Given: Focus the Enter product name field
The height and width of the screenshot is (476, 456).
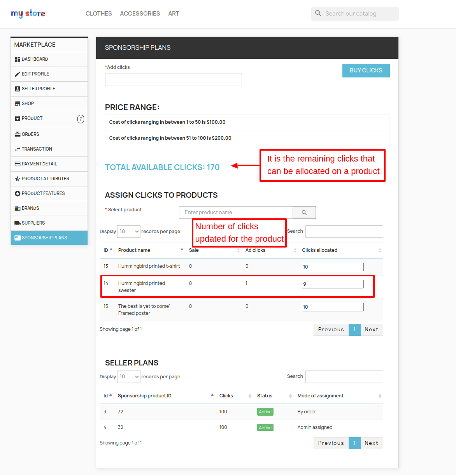Looking at the screenshot, I should point(236,213).
